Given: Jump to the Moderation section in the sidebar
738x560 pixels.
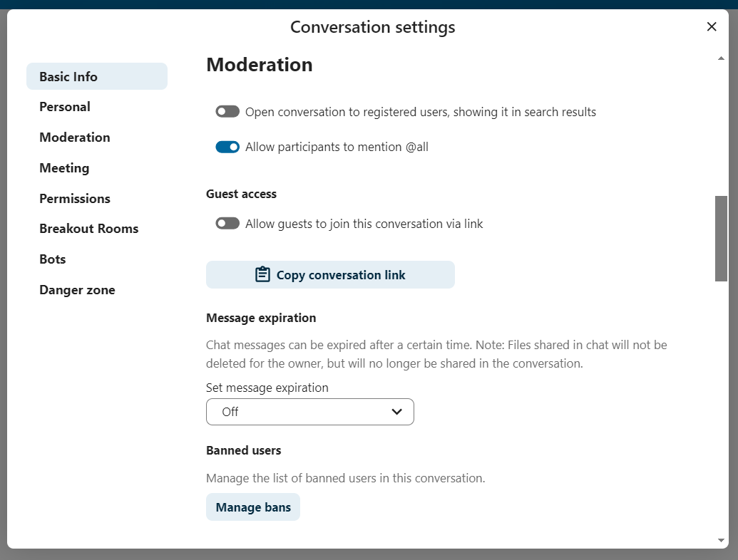Looking at the screenshot, I should coord(75,138).
